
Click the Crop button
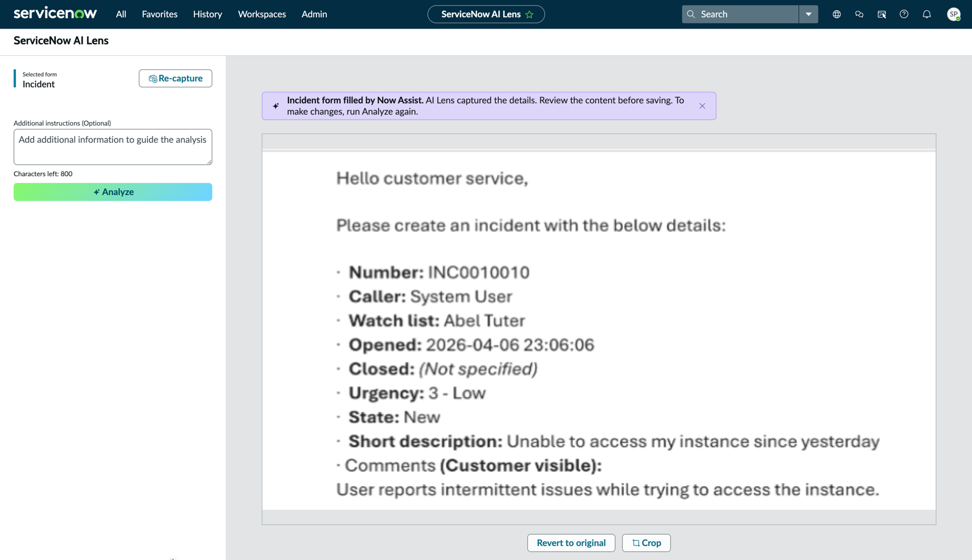(646, 543)
